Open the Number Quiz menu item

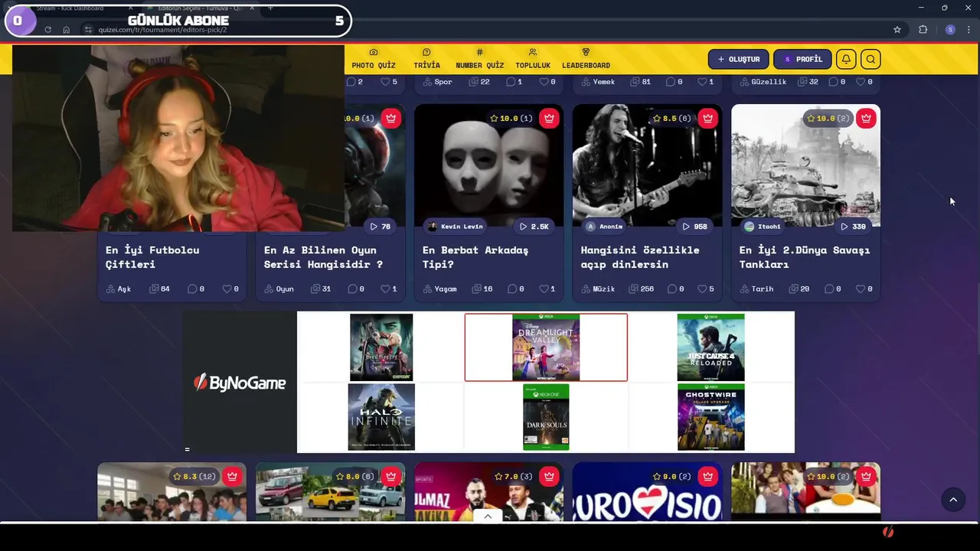click(x=479, y=59)
